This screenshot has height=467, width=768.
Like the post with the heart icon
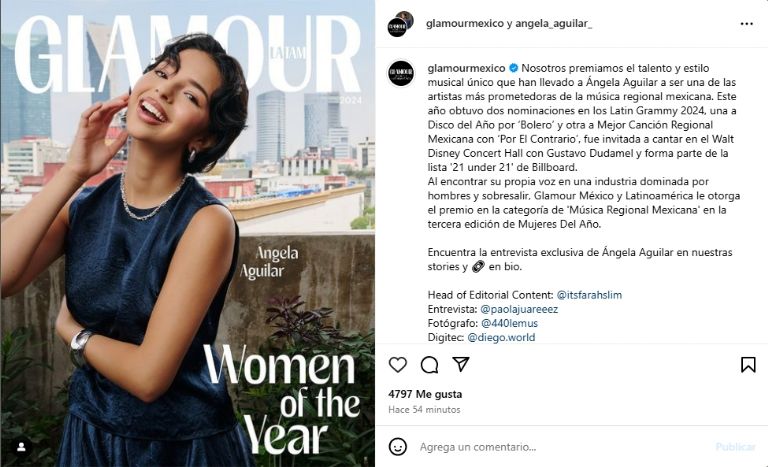tap(398, 365)
